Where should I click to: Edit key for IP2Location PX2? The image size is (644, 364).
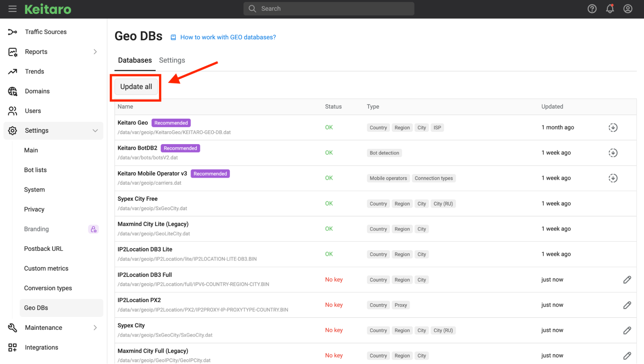tap(627, 305)
